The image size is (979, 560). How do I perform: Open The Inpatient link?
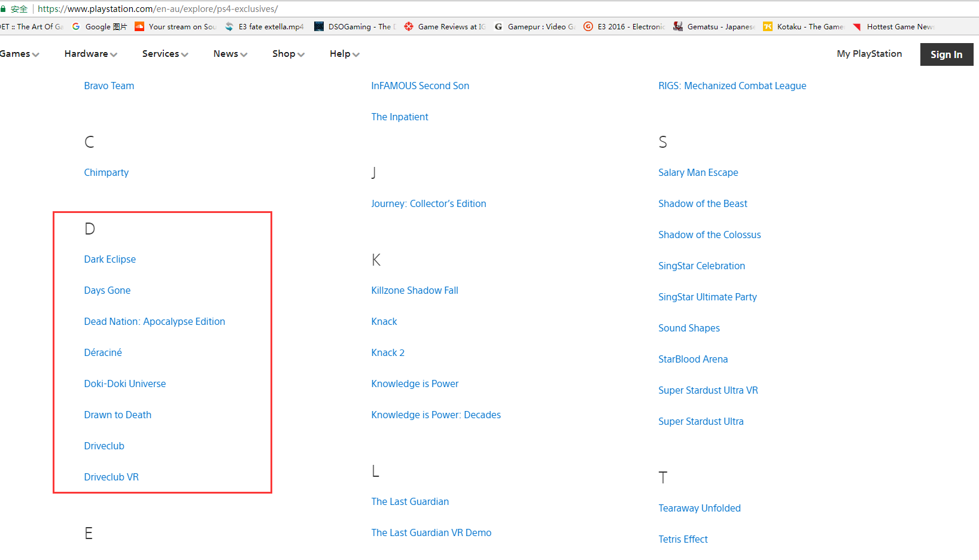(400, 117)
